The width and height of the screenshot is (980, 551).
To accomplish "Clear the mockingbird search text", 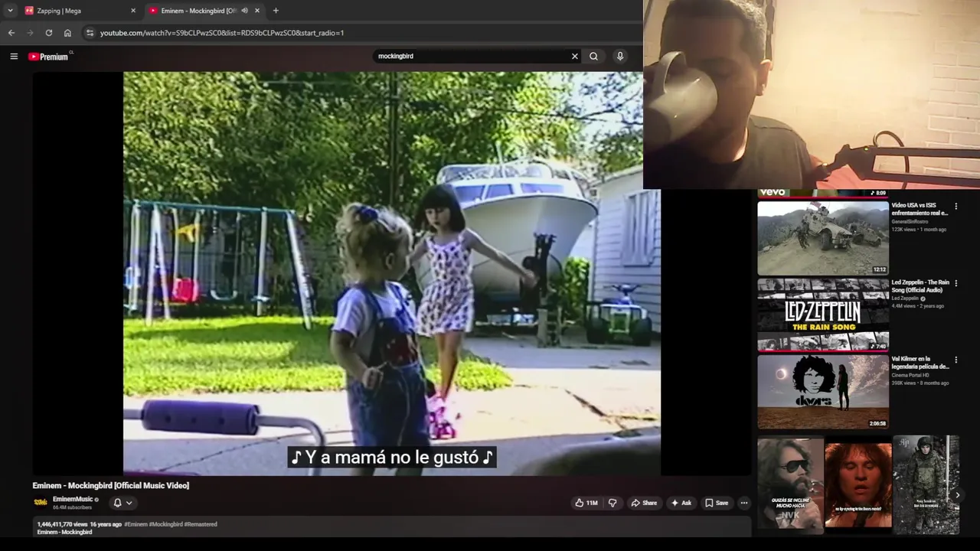I will [575, 56].
